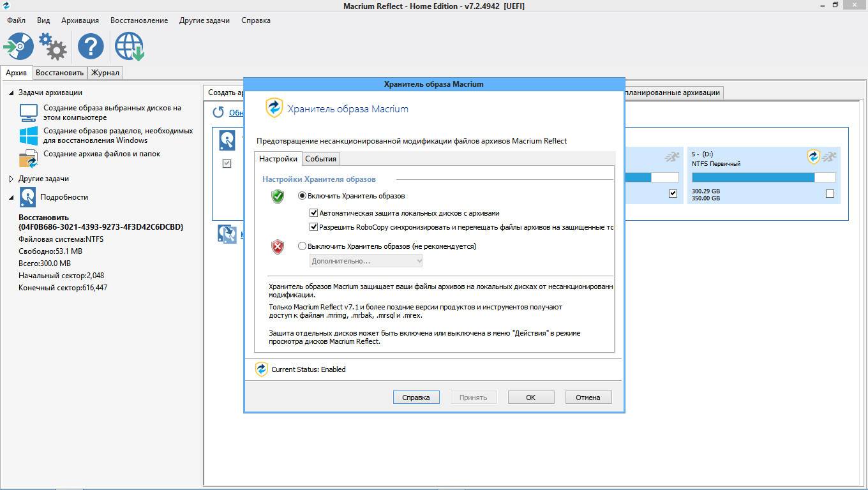Click the globe update-download toolbar icon
Image resolution: width=868 pixels, height=490 pixels.
tap(130, 46)
